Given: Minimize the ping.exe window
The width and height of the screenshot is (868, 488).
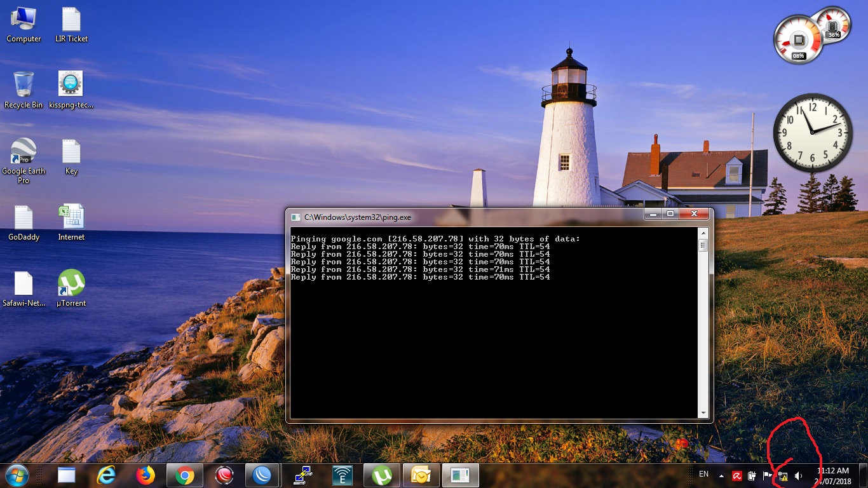Looking at the screenshot, I should [653, 214].
